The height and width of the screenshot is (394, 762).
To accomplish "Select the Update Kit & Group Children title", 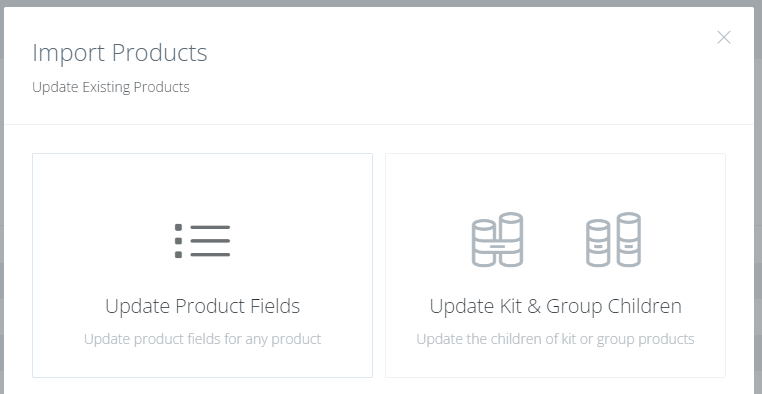I will click(x=555, y=306).
